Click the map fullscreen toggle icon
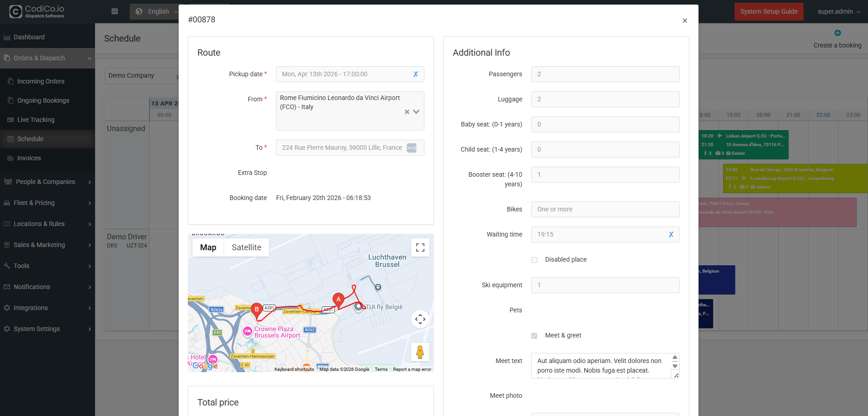Image resolution: width=868 pixels, height=416 pixels. pos(420,247)
